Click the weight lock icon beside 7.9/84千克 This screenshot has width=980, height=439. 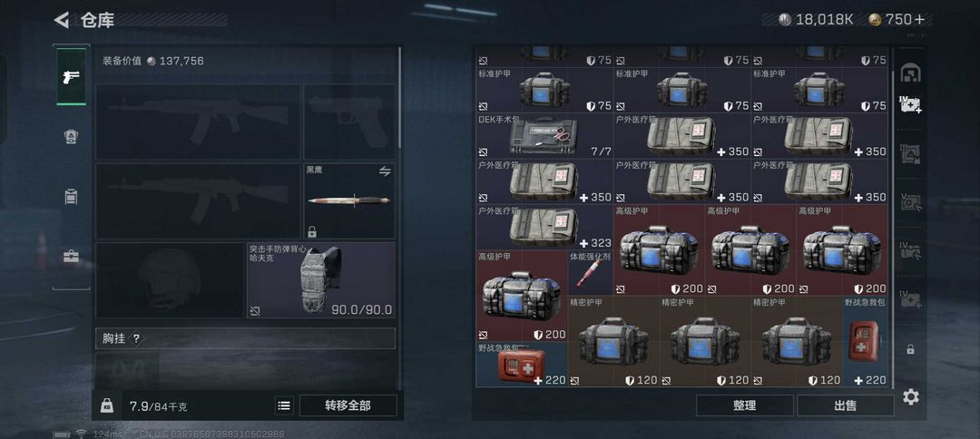point(106,406)
